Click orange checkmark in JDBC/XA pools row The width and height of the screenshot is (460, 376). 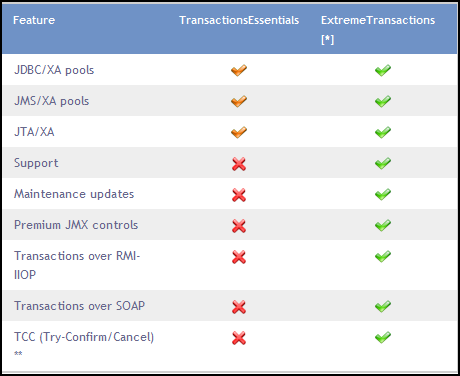[239, 70]
